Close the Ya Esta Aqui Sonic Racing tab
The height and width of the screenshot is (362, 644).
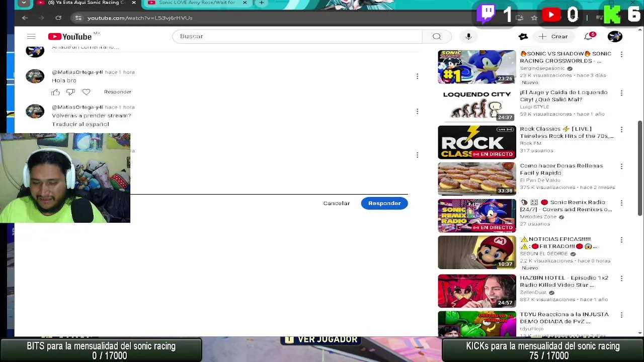[133, 3]
